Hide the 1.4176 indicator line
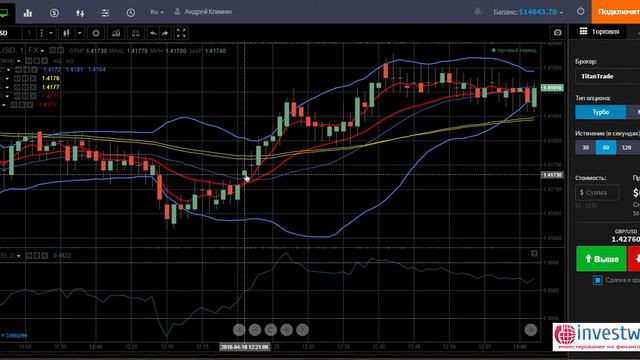Screen dimensions: 640x360 coord(18,78)
